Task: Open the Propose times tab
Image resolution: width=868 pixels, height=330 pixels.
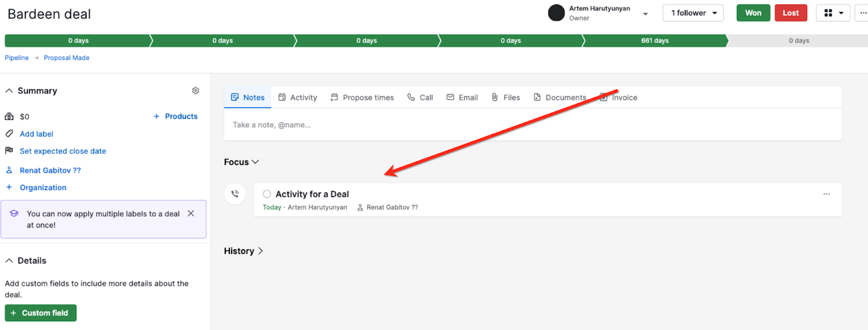Action: 362,98
